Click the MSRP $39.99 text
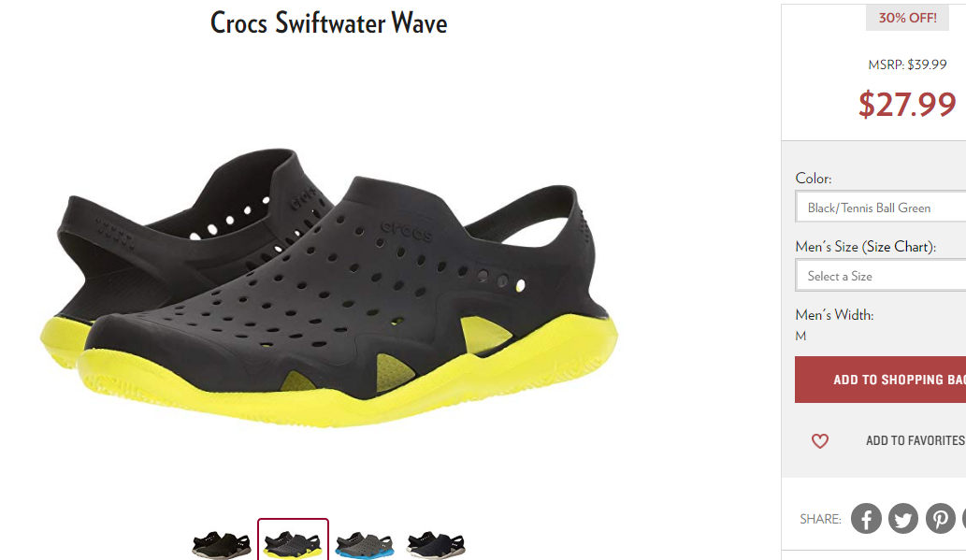The height and width of the screenshot is (560, 966). tap(907, 65)
